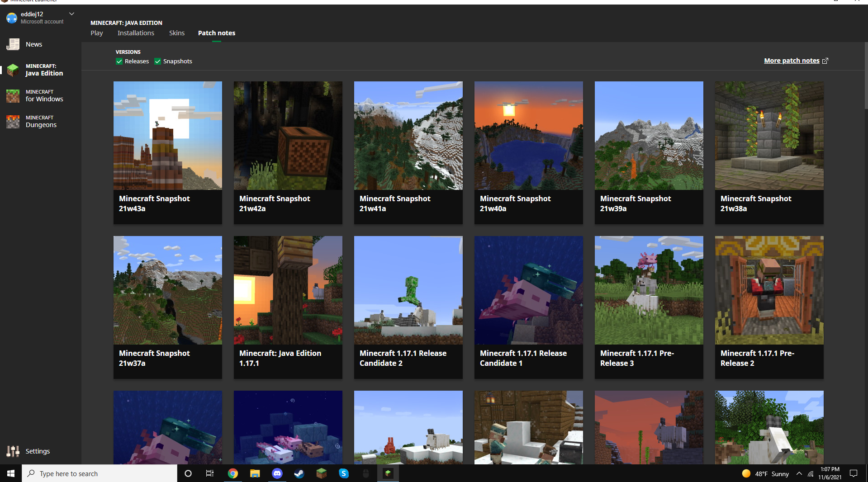Image resolution: width=868 pixels, height=482 pixels.
Task: Open Minecraft Dungeons icon
Action: point(13,122)
